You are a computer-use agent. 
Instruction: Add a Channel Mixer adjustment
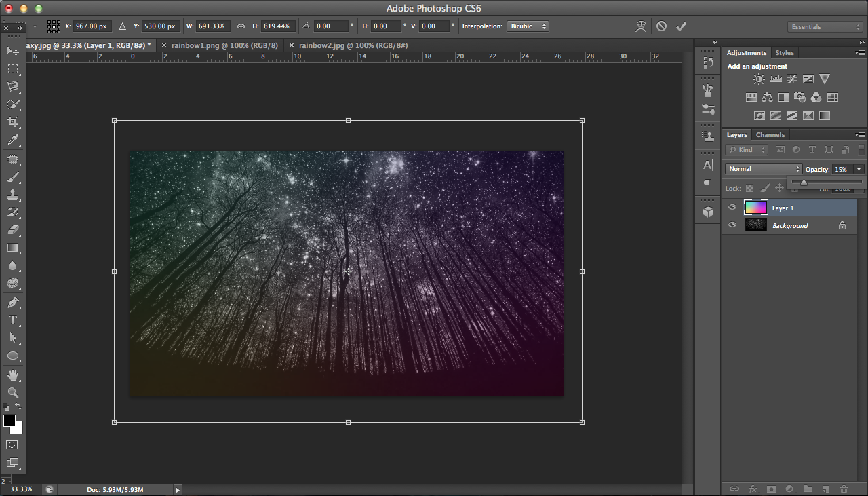pos(816,98)
